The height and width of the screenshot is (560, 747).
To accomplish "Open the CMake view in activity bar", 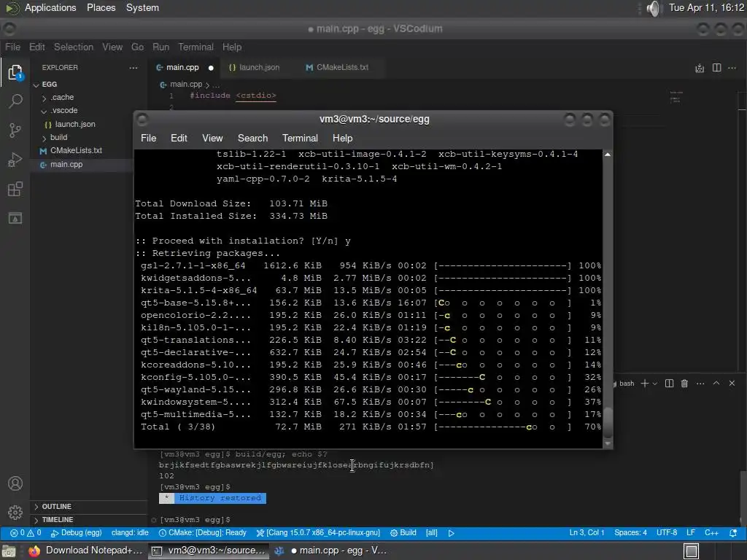I will click(x=15, y=218).
